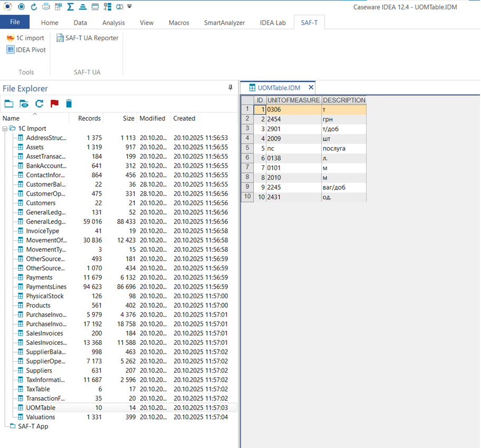The width and height of the screenshot is (481, 448).
Task: Switch to the Data ribbon tab
Action: [x=80, y=23]
